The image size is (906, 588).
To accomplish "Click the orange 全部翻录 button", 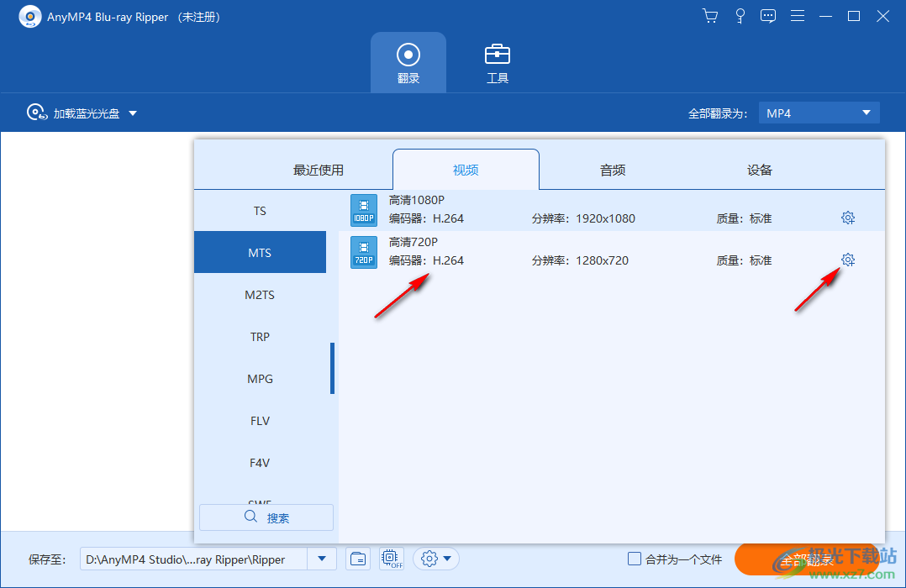I will click(x=809, y=559).
